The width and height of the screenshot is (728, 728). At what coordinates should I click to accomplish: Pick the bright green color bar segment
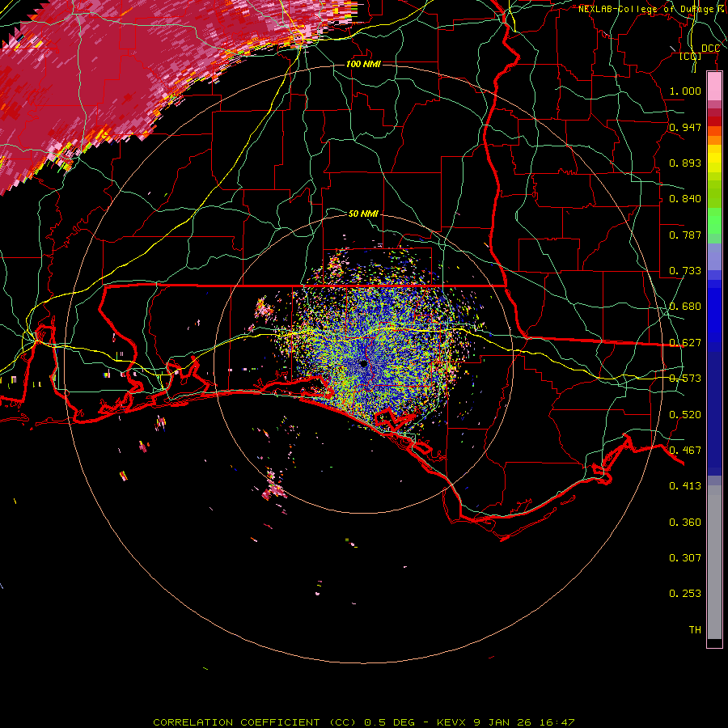(714, 221)
